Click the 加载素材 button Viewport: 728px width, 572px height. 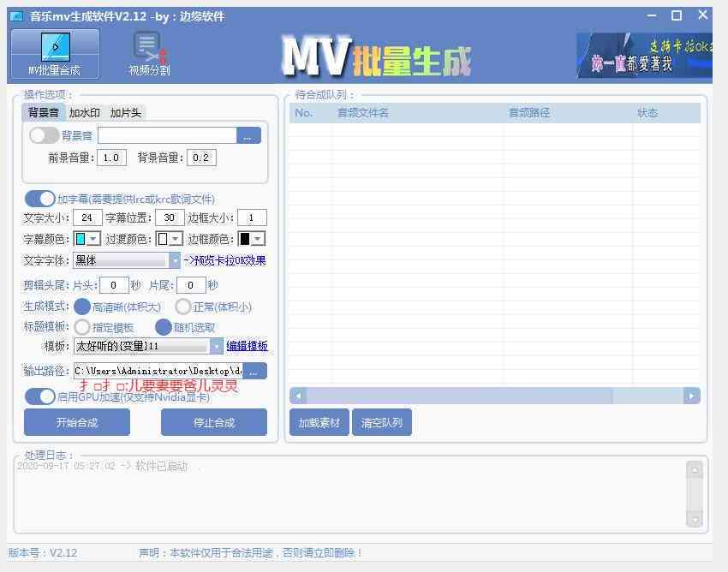pyautogui.click(x=319, y=422)
